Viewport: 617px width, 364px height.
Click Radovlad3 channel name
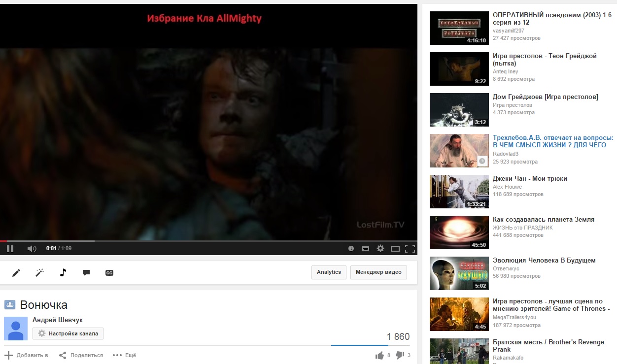pyautogui.click(x=506, y=154)
